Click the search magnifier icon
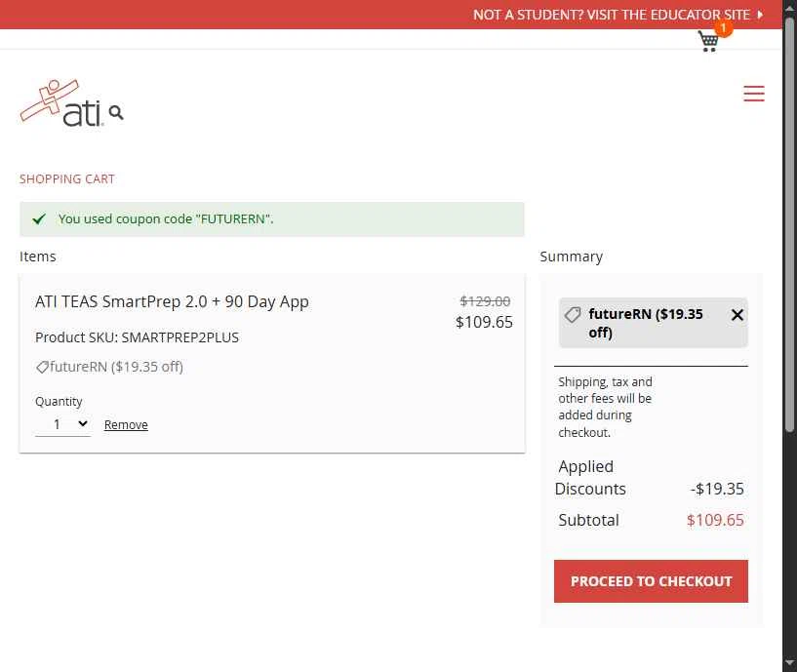The width and height of the screenshot is (797, 672). click(x=116, y=112)
